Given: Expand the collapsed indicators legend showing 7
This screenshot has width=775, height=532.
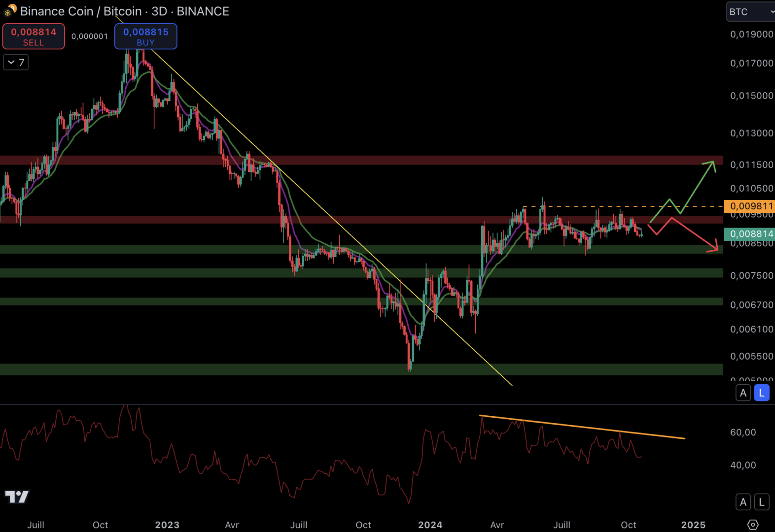Looking at the screenshot, I should coord(16,63).
